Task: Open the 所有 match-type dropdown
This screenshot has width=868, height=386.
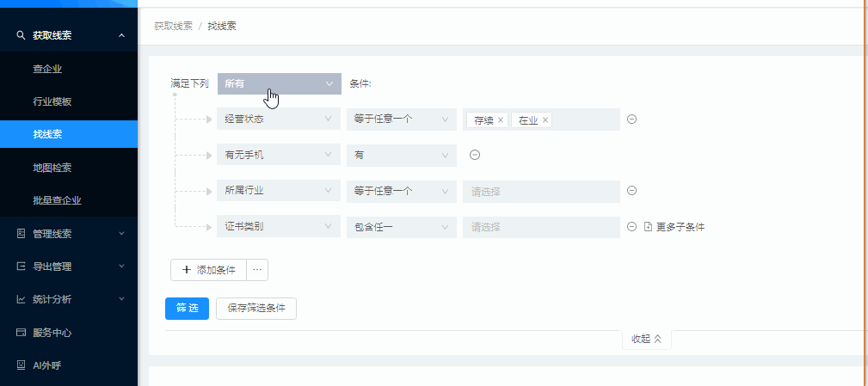Action: [x=279, y=83]
